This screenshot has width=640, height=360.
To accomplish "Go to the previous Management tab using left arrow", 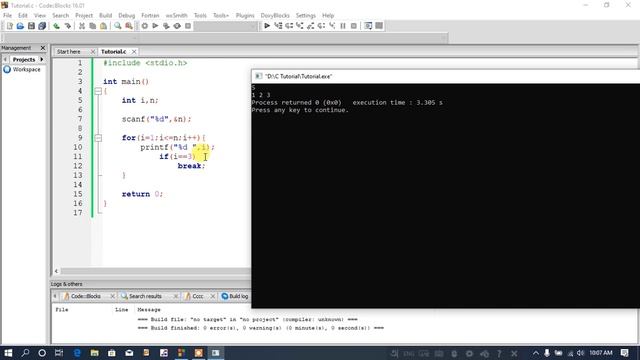I will point(5,60).
